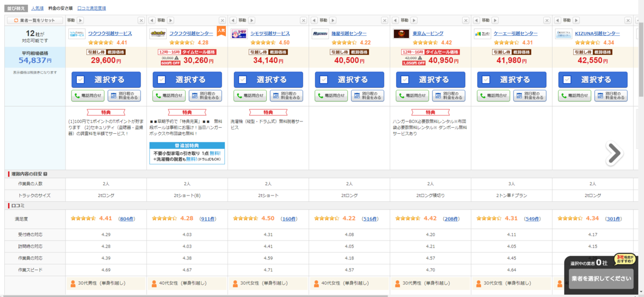Move ケーエー引越センター column right
Screen dimensions: 644x297
(495, 20)
